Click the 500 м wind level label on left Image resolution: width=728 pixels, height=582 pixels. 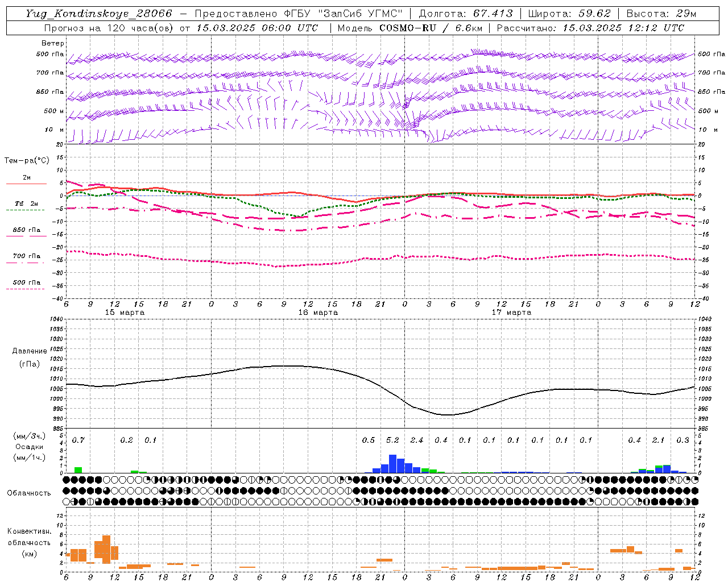[54, 111]
